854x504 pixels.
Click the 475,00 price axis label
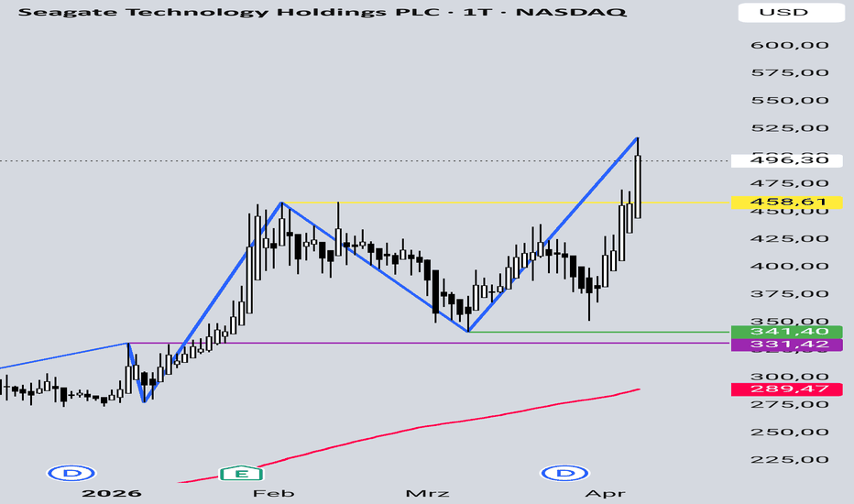789,183
